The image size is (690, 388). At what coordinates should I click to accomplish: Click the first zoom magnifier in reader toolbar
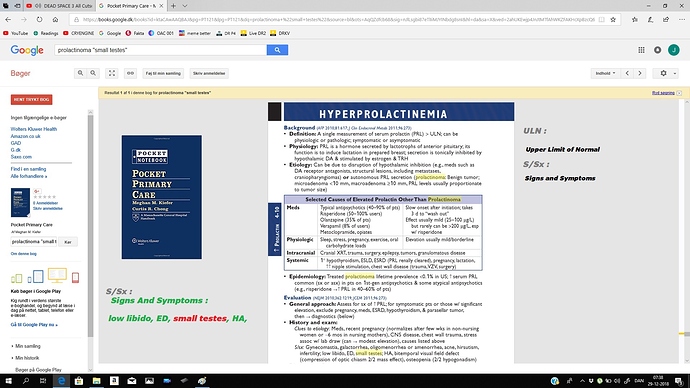pos(80,73)
